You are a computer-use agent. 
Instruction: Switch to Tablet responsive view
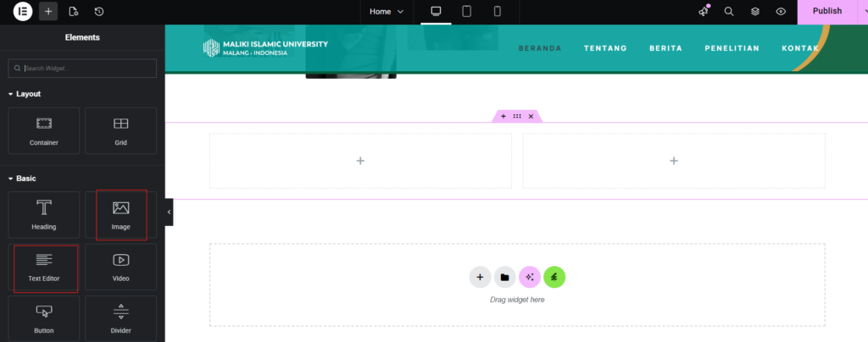click(x=466, y=11)
